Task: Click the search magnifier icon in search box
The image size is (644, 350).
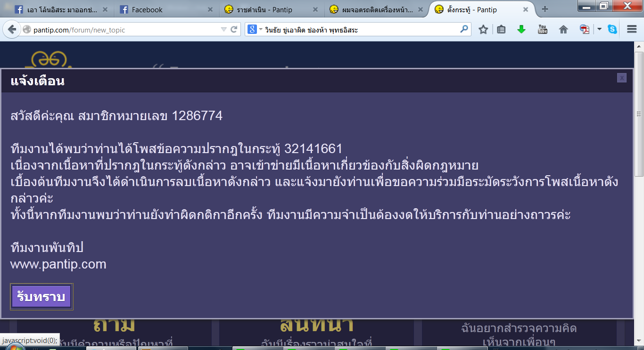Action: point(464,29)
